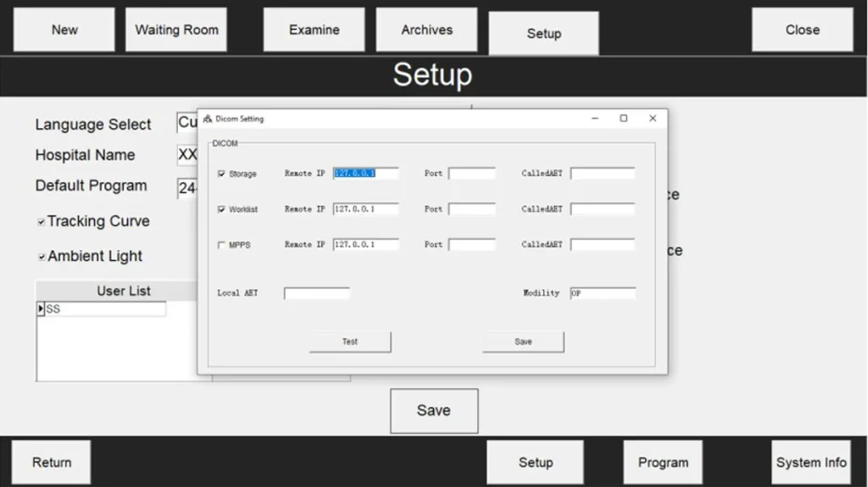Select user SS in User List
The image size is (868, 487).
[x=105, y=310]
